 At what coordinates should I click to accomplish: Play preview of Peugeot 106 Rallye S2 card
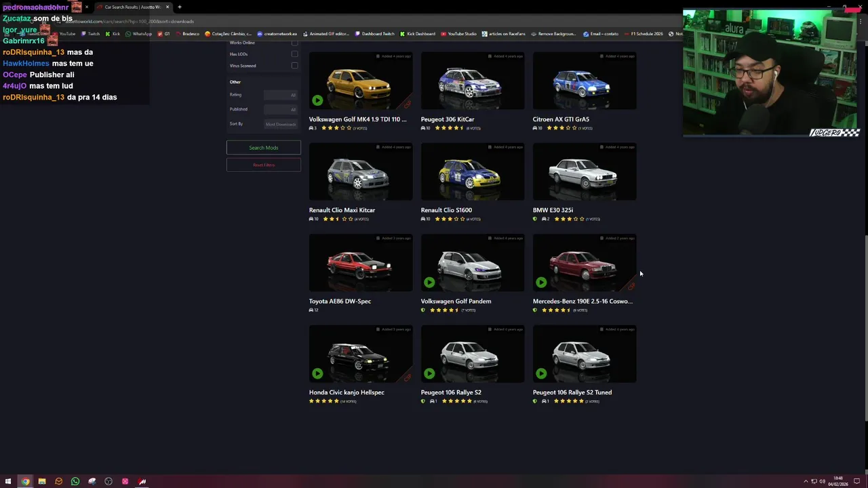(x=429, y=373)
